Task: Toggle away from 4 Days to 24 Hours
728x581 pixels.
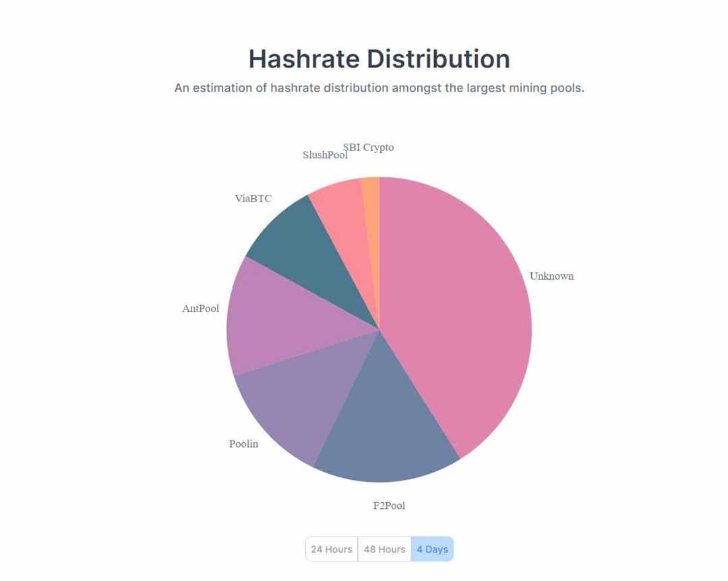Action: point(332,549)
